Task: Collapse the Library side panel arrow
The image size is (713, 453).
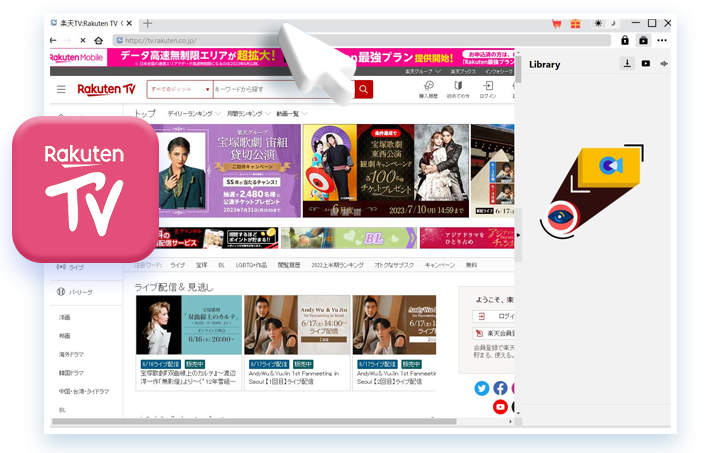Action: [x=518, y=235]
